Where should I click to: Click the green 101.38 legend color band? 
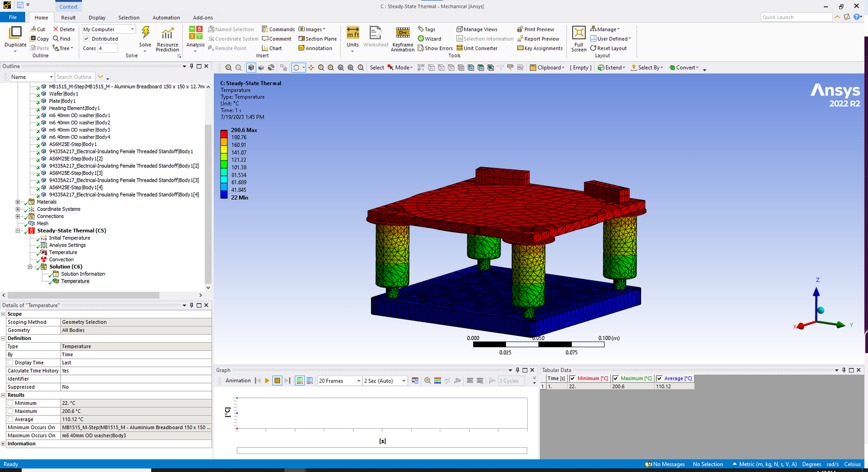[x=224, y=164]
